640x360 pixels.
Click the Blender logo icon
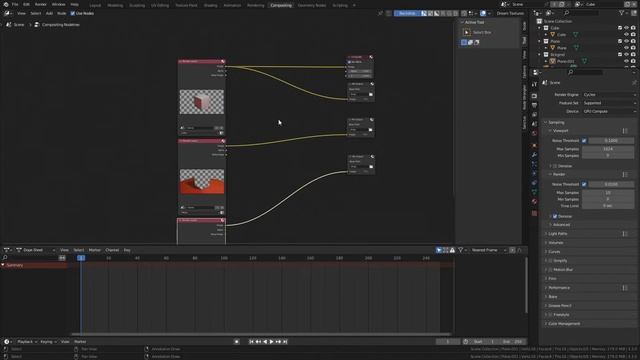click(x=6, y=4)
